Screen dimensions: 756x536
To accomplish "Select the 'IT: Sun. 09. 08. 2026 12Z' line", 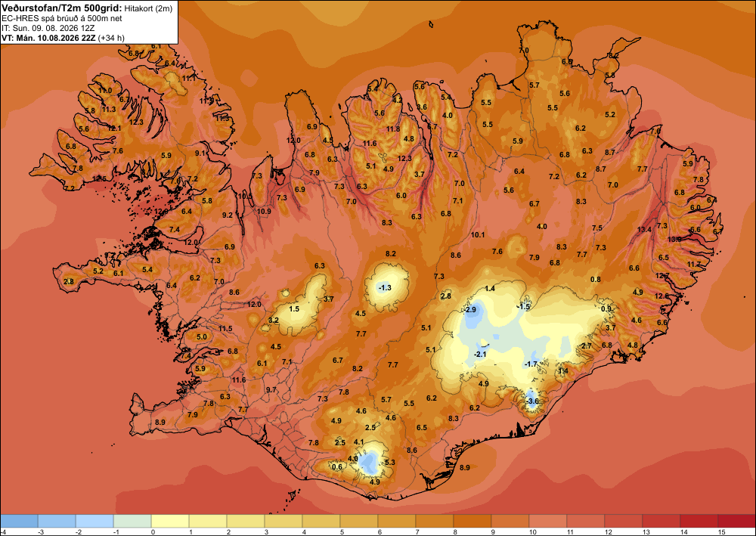I will [48, 28].
